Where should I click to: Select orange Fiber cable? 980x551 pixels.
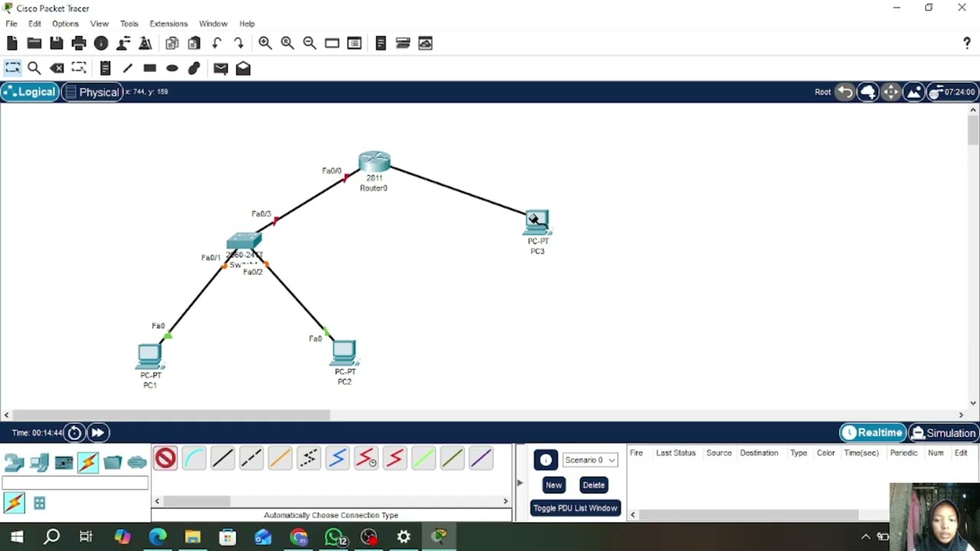point(279,459)
